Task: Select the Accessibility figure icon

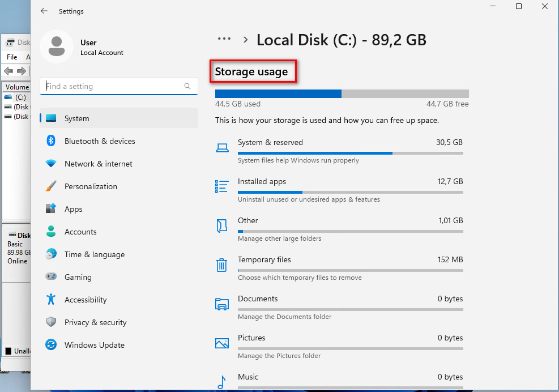Action: coord(51,300)
